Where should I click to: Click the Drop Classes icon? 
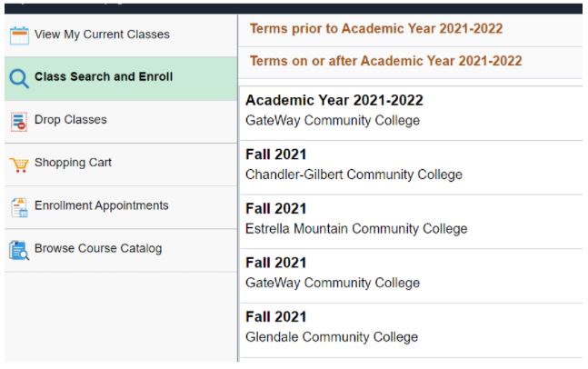tap(19, 121)
